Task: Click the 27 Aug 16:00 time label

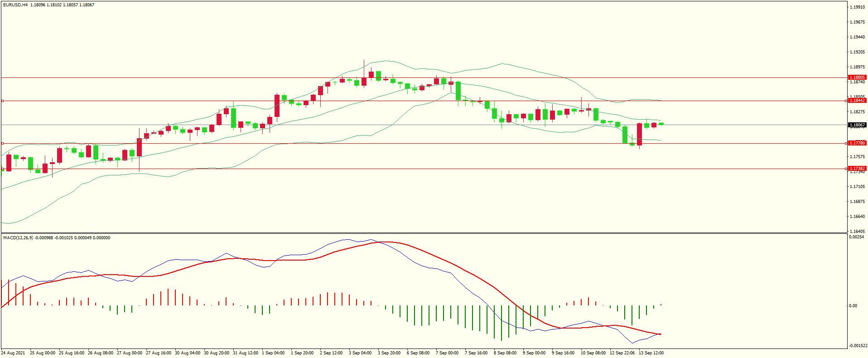Action: [159, 353]
